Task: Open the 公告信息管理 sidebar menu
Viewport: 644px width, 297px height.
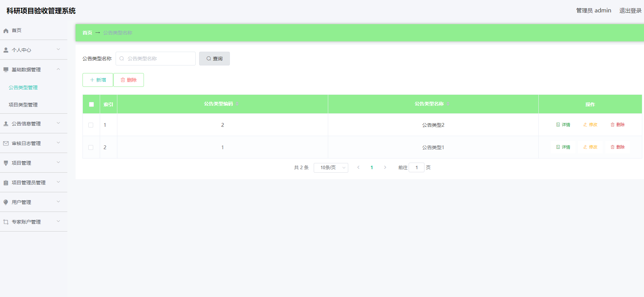Action: 33,124
